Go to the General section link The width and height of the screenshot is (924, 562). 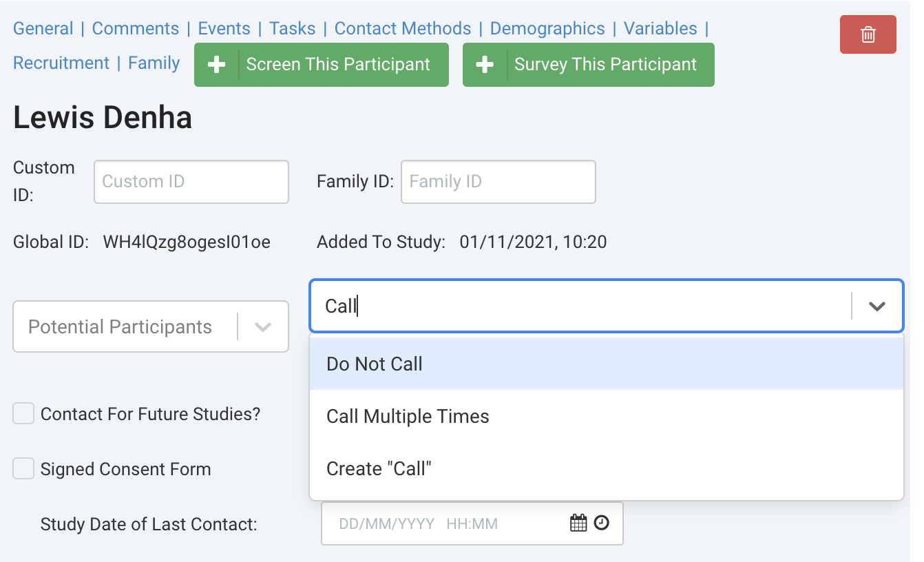coord(43,29)
